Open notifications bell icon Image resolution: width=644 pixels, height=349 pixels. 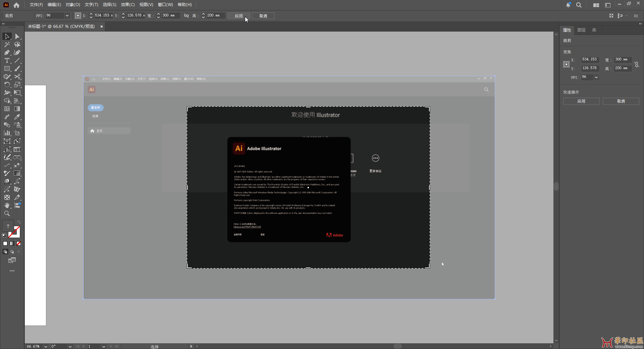[568, 5]
